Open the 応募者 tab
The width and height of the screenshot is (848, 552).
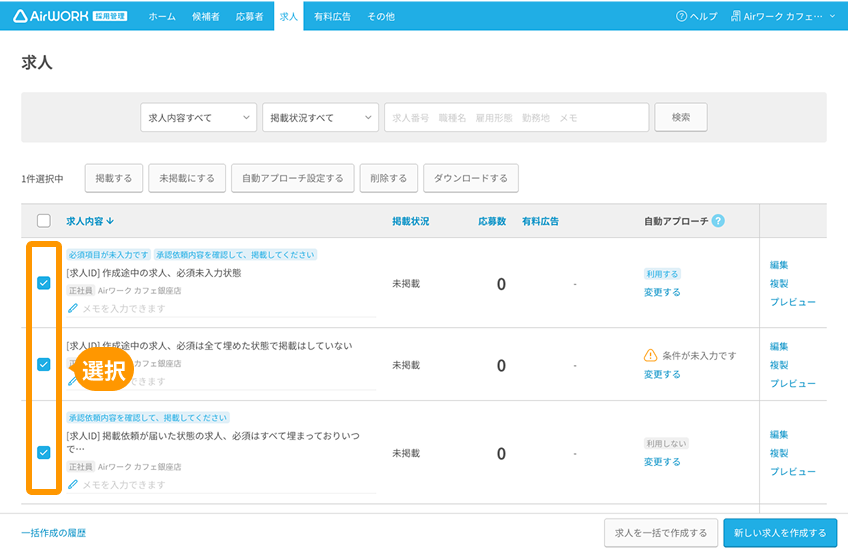click(x=249, y=16)
